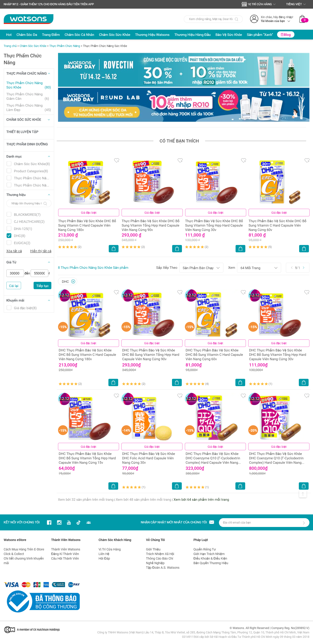Click the search magnifier icon
The width and height of the screenshot is (313, 644).
coord(237,19)
